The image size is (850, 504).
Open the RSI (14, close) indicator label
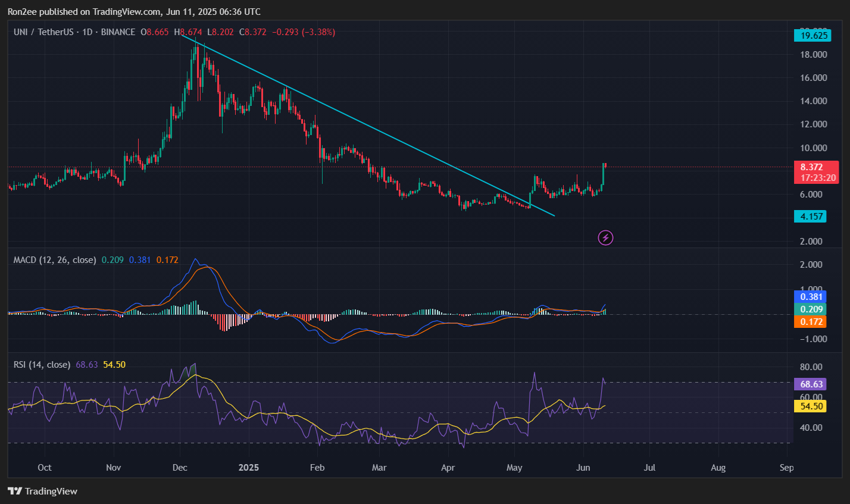tap(43, 364)
